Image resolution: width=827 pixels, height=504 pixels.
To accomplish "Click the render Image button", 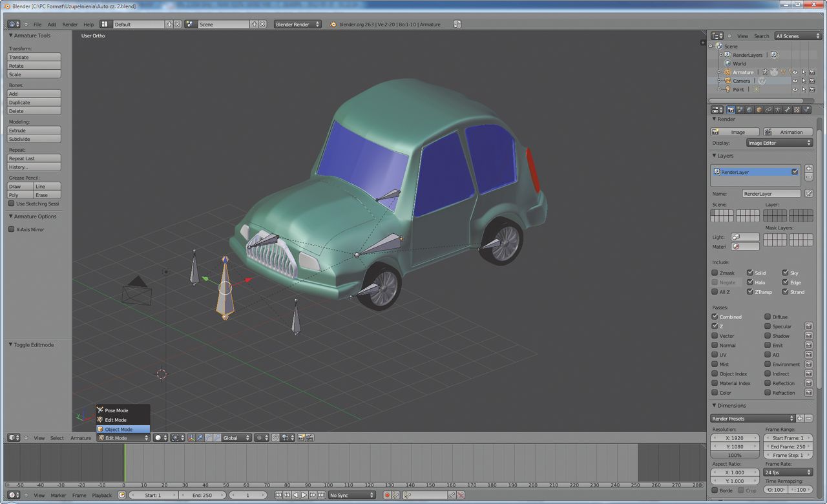I will [x=735, y=132].
